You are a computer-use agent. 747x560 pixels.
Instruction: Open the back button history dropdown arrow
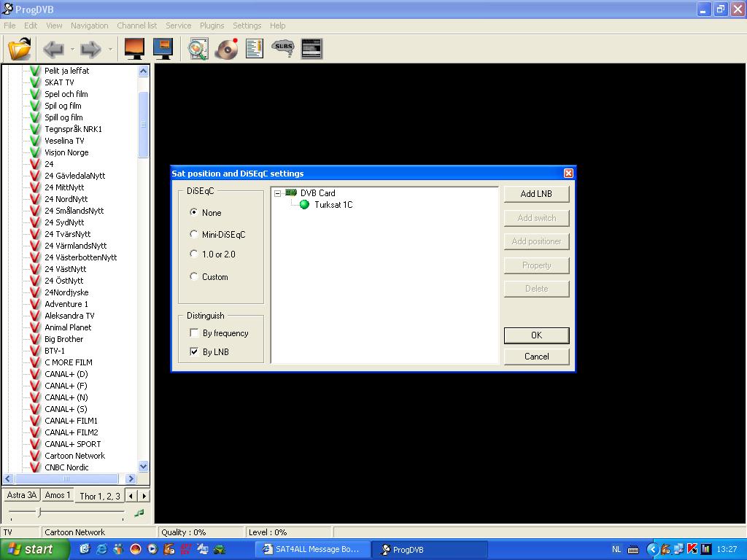[x=72, y=49]
